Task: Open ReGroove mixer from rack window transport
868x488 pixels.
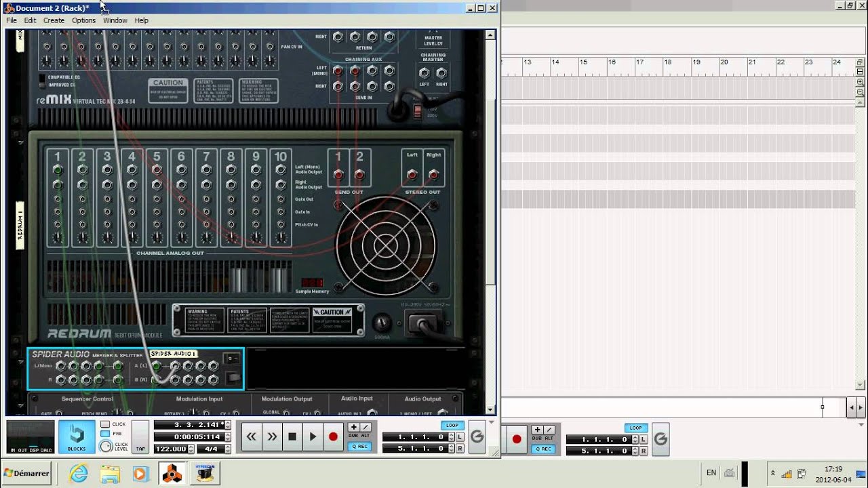Action: tap(477, 437)
